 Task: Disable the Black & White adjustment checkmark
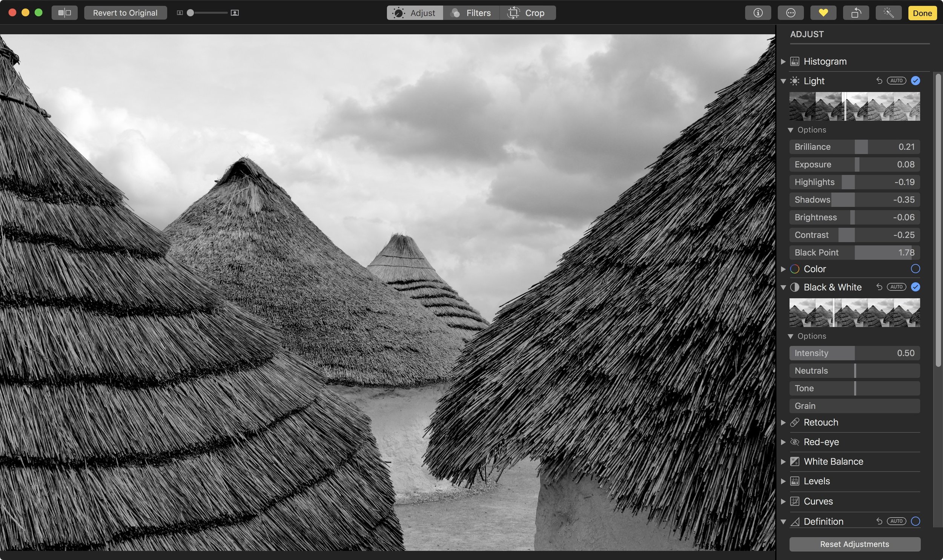[x=915, y=287]
